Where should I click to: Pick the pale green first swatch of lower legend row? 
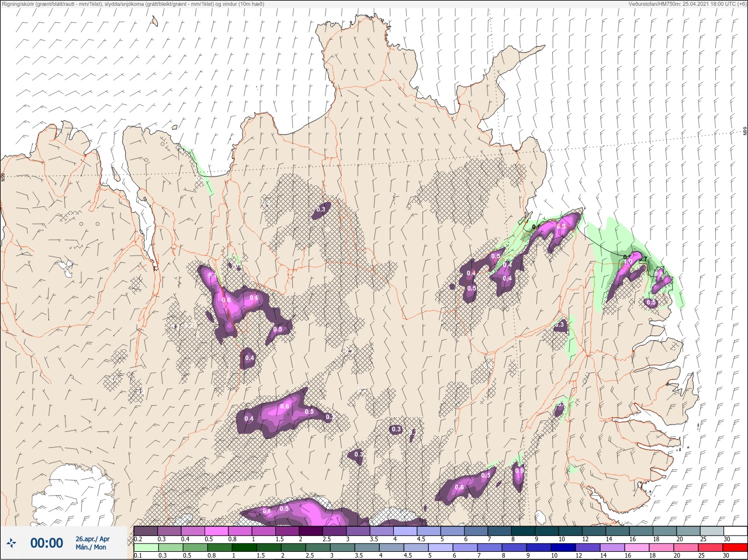[146, 548]
